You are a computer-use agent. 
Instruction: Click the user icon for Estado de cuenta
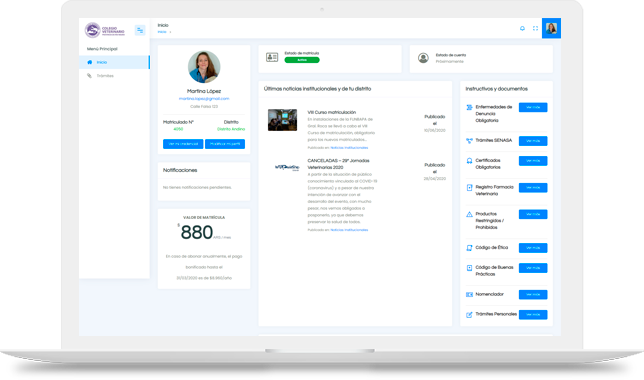pos(423,58)
